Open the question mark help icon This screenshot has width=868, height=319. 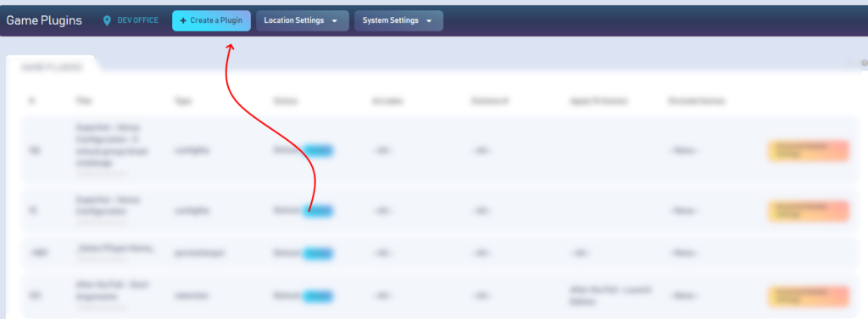coord(864,64)
